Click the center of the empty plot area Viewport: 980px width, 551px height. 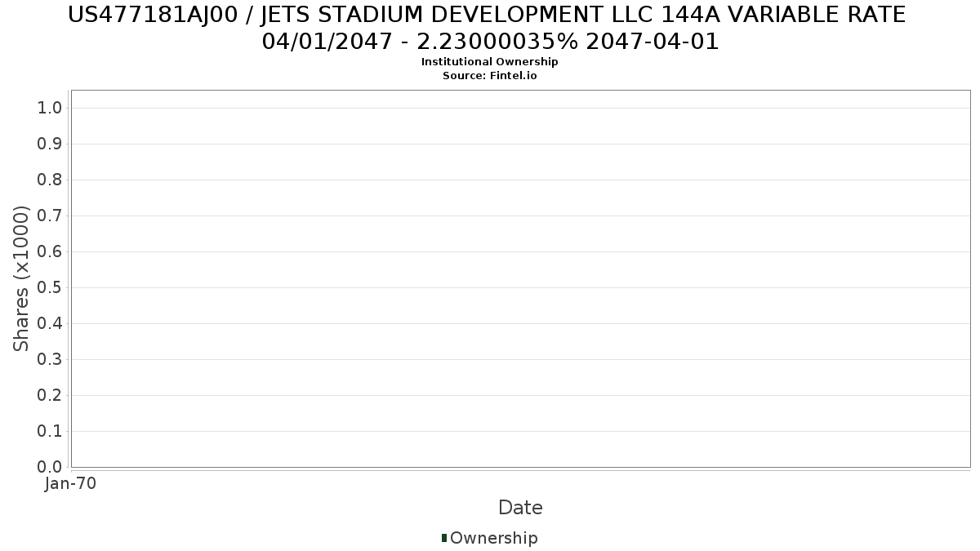pos(520,278)
